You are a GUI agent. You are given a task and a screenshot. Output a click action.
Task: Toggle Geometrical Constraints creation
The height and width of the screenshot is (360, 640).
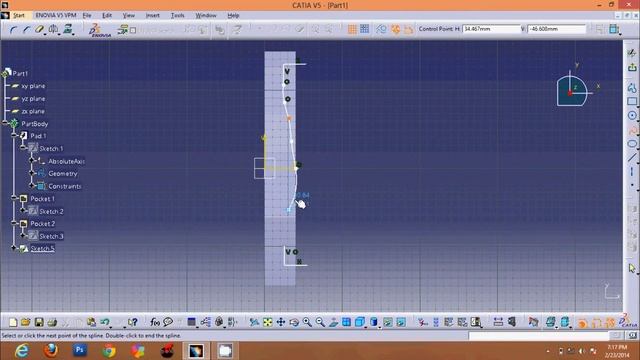click(395, 29)
